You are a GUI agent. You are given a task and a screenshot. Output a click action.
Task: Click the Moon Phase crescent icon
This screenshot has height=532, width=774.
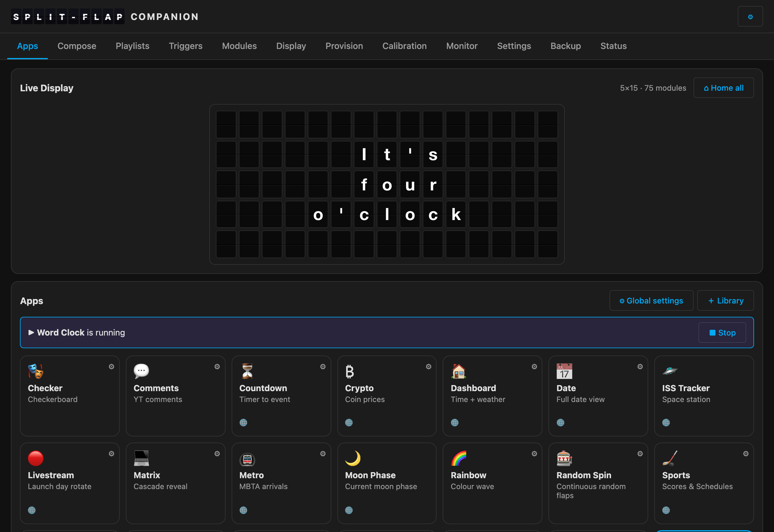[x=353, y=458]
